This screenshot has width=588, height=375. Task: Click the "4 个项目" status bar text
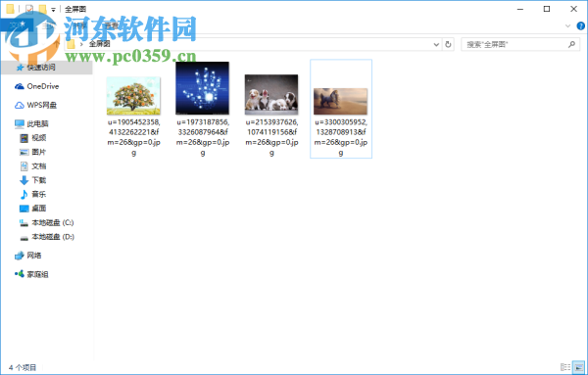(23, 367)
